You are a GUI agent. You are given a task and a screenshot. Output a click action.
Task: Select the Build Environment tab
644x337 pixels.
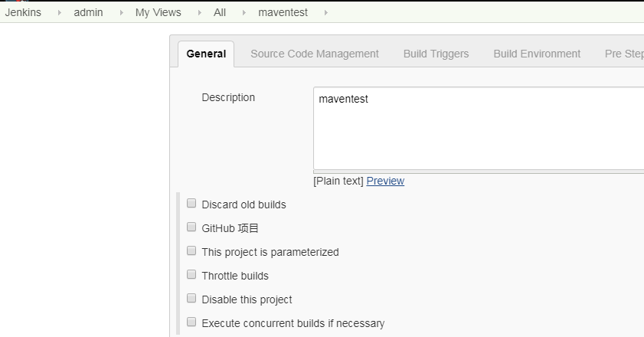(x=537, y=54)
